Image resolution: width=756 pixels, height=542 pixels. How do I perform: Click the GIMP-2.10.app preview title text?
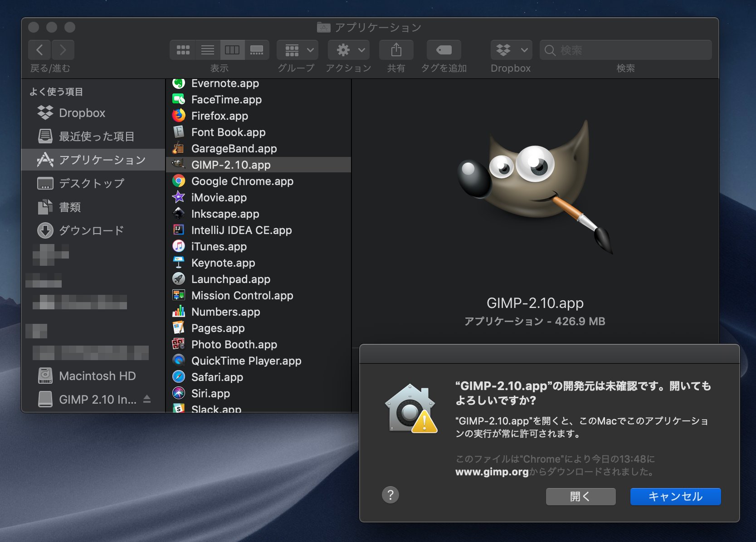tap(535, 303)
